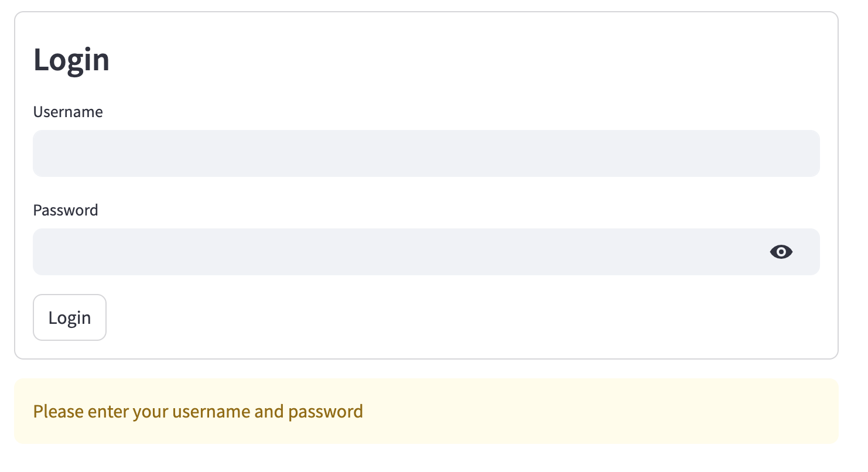Click the yellow warning message banner
The width and height of the screenshot is (868, 472).
426,411
